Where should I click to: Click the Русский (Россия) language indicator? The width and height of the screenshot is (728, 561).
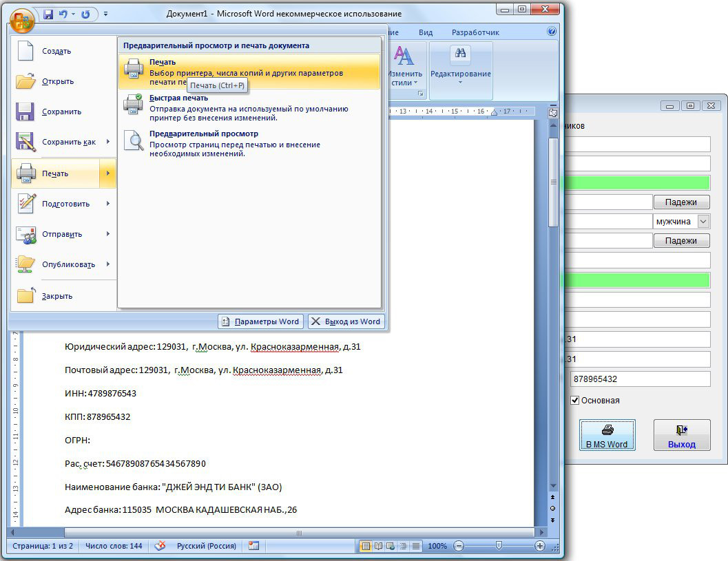(207, 546)
